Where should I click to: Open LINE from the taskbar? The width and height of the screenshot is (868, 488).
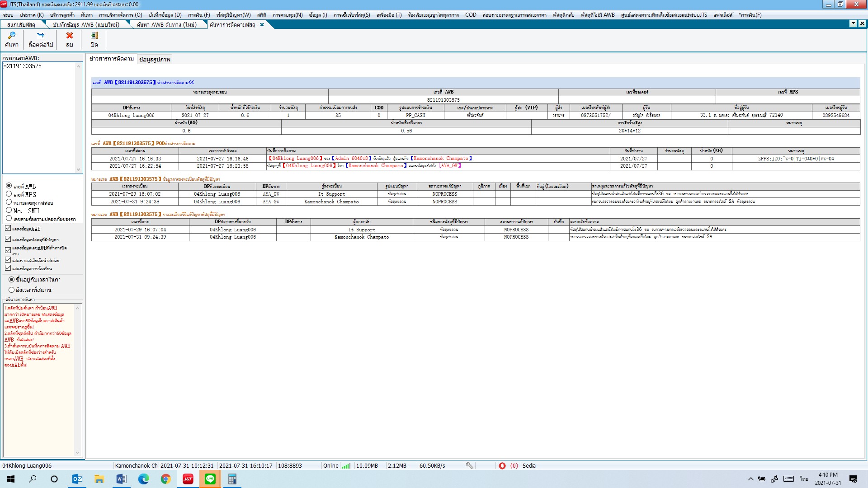[x=210, y=479]
